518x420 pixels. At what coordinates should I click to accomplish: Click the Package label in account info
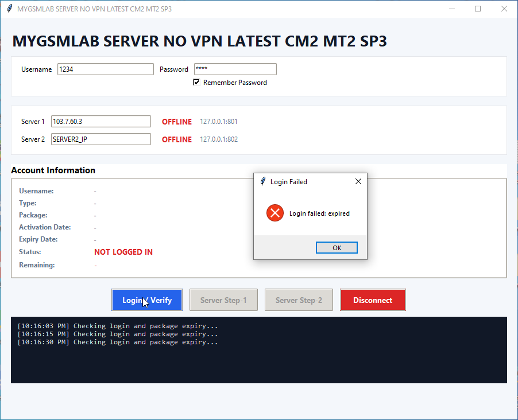tap(33, 215)
